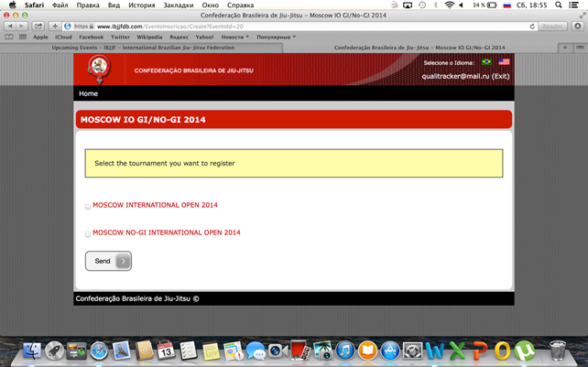
Task: Open FaceTime camera in the dock
Action: point(278,351)
